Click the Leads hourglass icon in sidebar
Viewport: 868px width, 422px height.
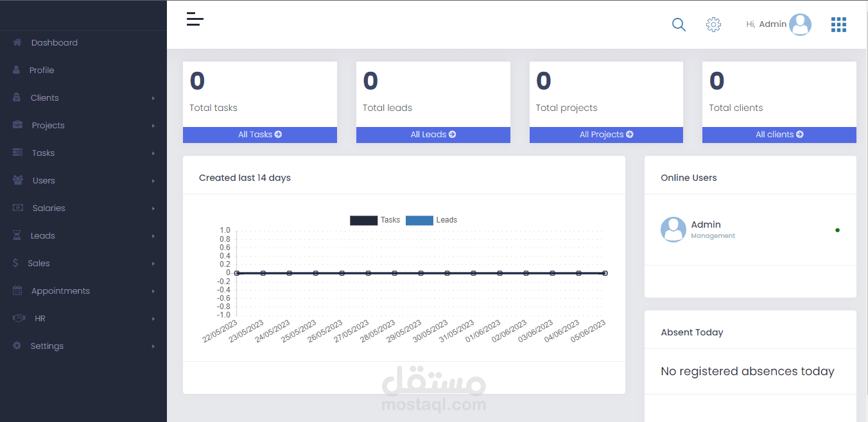pyautogui.click(x=17, y=235)
